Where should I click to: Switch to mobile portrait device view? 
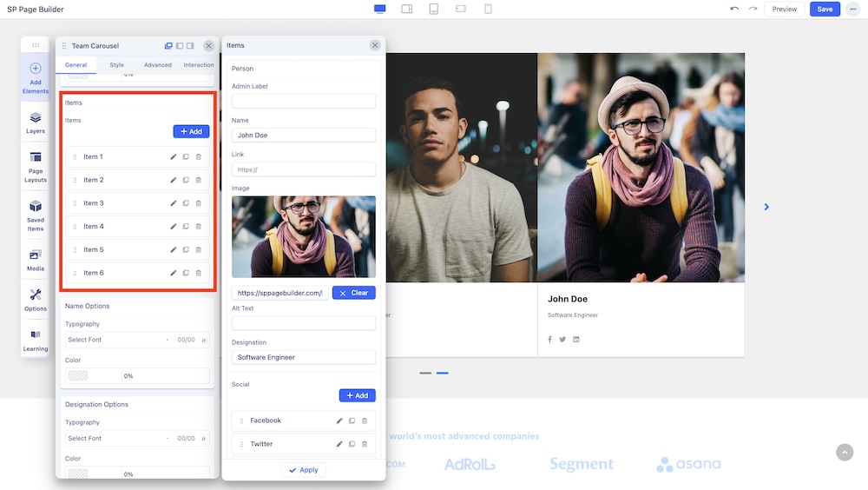click(488, 9)
